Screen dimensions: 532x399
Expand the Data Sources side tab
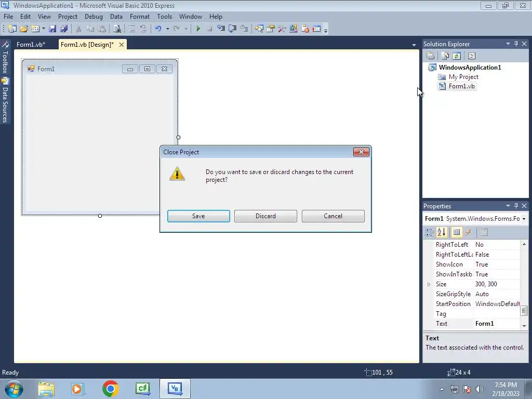click(x=5, y=100)
